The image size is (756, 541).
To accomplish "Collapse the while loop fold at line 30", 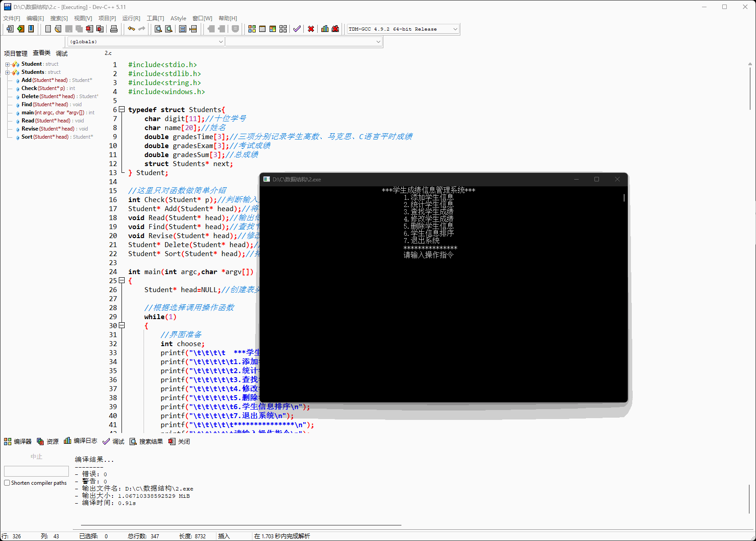I will pos(121,325).
